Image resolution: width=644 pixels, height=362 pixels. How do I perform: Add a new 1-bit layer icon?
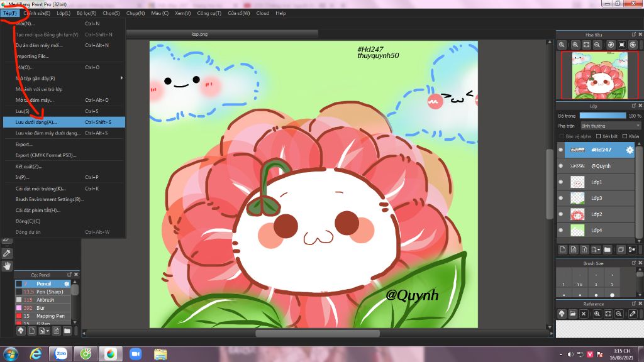click(x=584, y=250)
